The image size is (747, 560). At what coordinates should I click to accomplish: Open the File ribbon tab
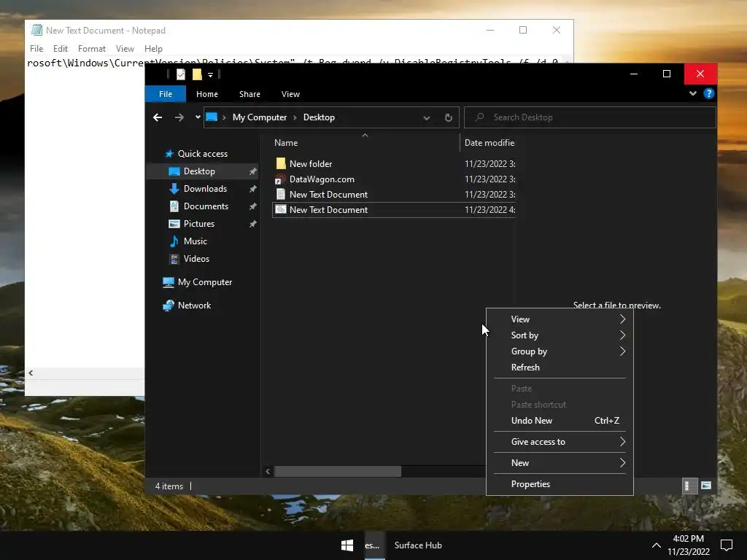166,94
